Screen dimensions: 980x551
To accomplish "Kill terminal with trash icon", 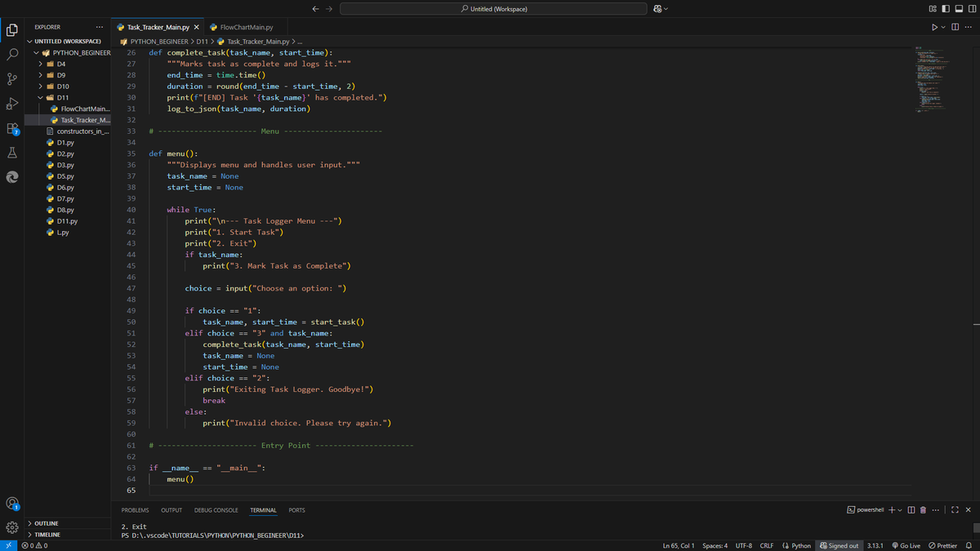I will coord(923,510).
